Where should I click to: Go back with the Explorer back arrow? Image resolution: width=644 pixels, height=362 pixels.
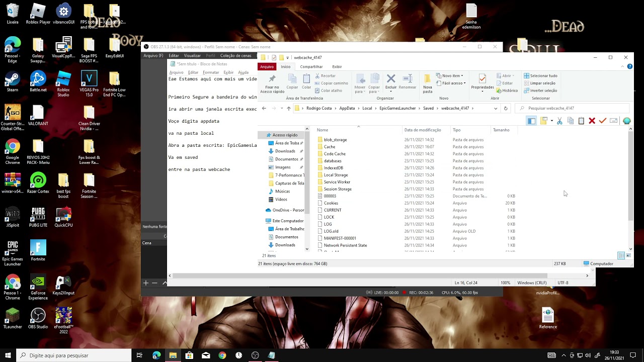(264, 108)
